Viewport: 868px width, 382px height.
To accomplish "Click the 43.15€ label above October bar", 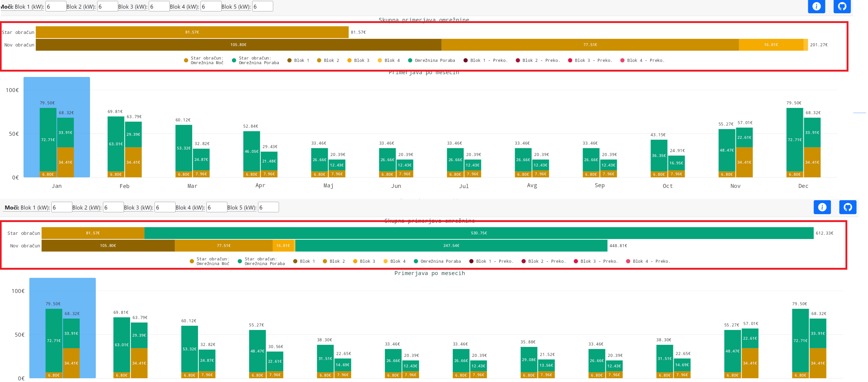I will (658, 135).
